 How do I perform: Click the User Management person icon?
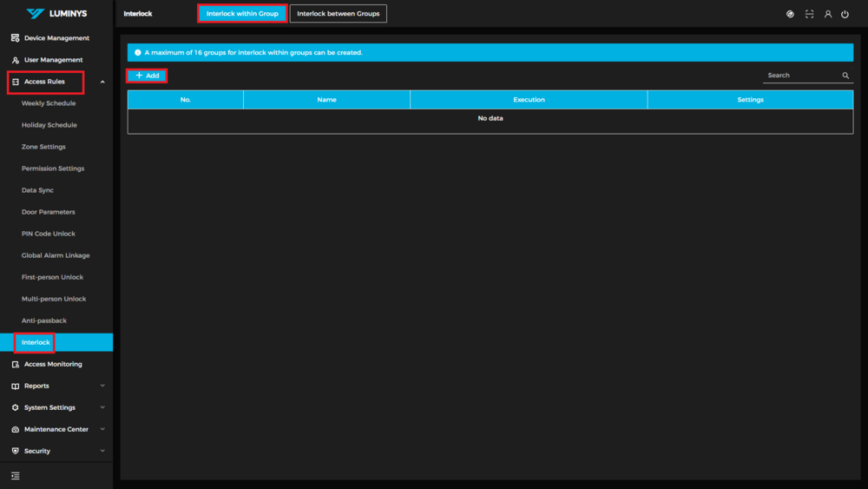click(15, 60)
